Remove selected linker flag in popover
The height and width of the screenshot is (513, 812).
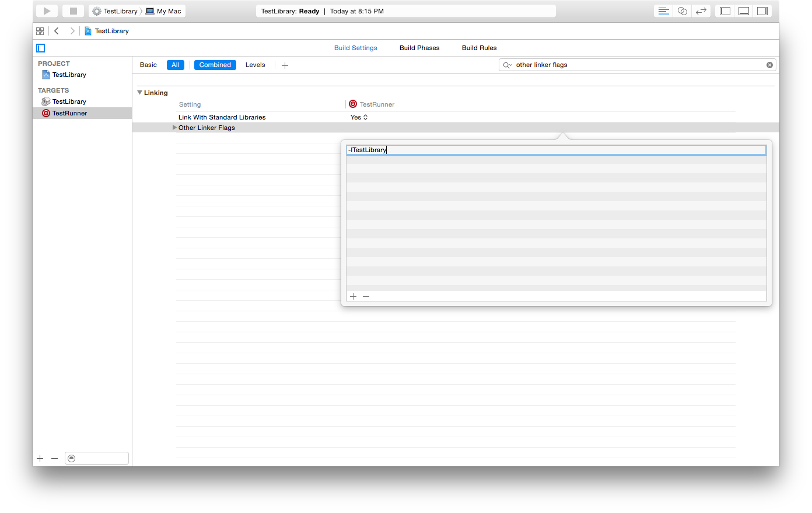point(366,296)
